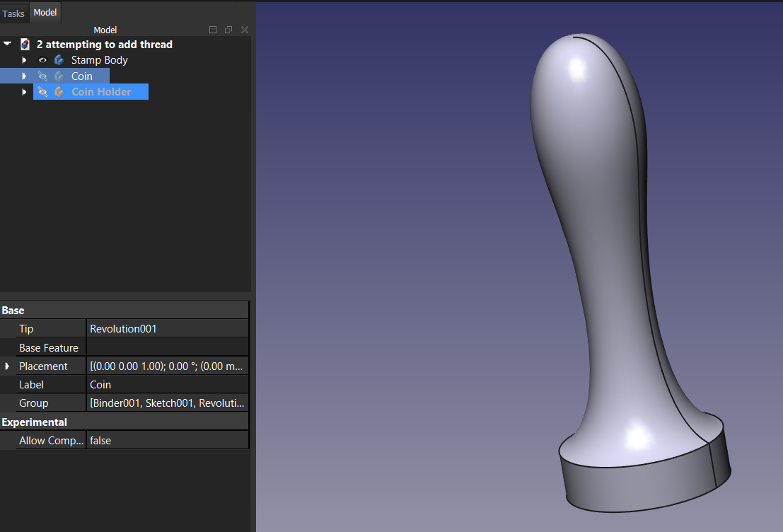Expand the Placement property row
783x532 pixels.
tap(8, 366)
